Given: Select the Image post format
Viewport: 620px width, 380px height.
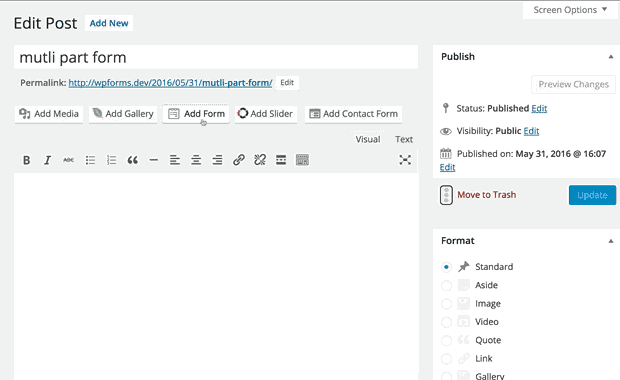Looking at the screenshot, I should click(446, 304).
